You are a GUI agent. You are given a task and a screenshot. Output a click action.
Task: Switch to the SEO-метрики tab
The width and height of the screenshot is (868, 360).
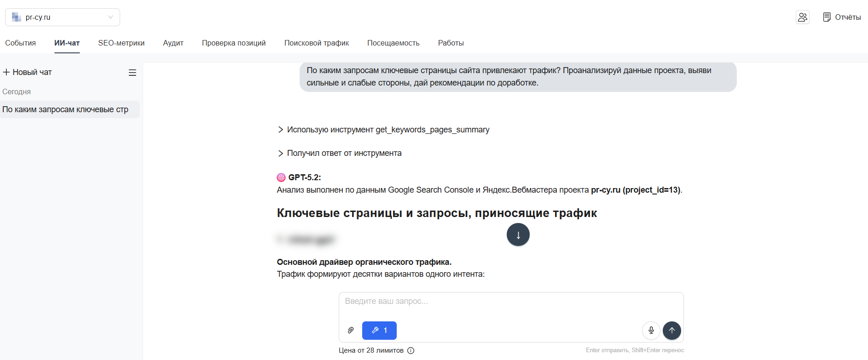(121, 43)
